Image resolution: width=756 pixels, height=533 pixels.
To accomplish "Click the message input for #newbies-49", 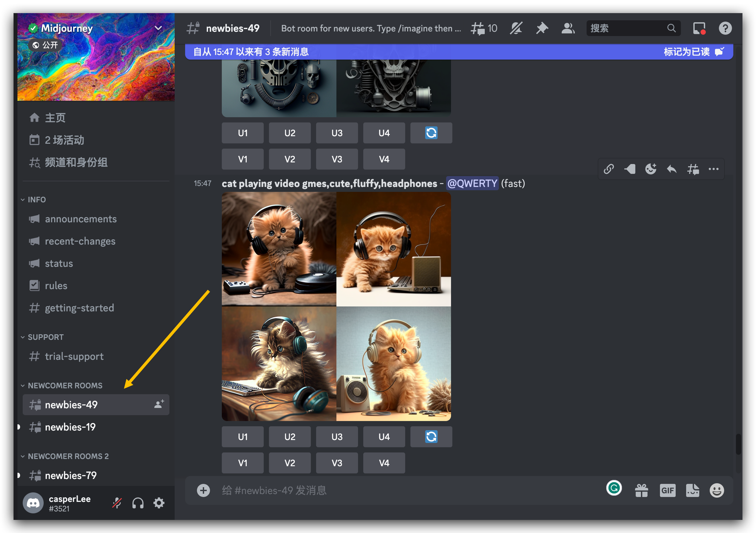I will coord(408,490).
